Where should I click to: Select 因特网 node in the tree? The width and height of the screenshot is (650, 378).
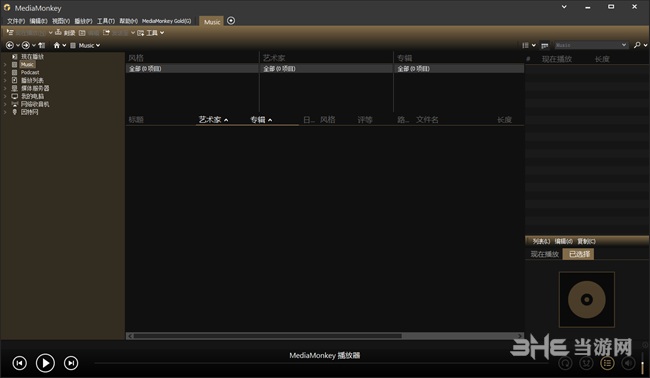coord(30,112)
